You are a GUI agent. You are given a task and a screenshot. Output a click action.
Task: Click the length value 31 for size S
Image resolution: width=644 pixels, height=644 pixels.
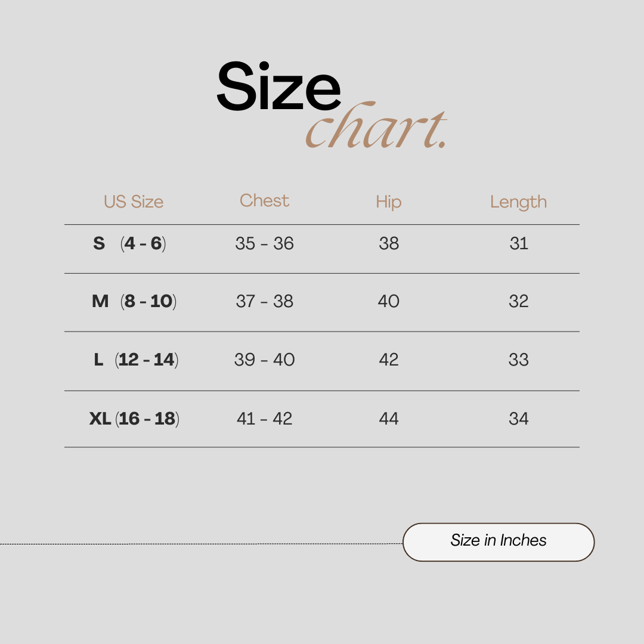tap(519, 244)
